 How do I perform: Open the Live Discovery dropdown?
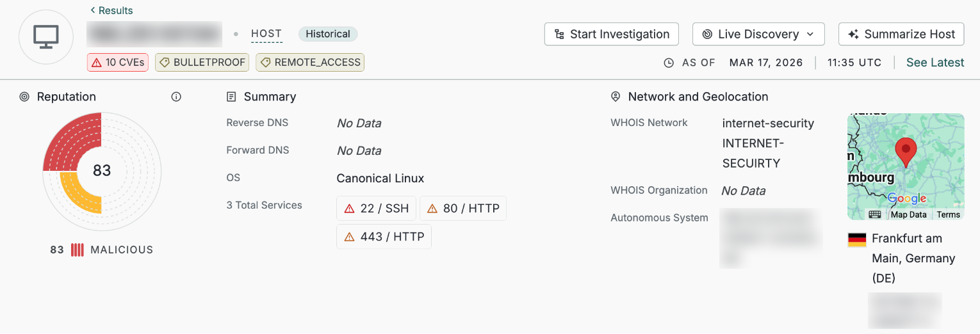[759, 34]
